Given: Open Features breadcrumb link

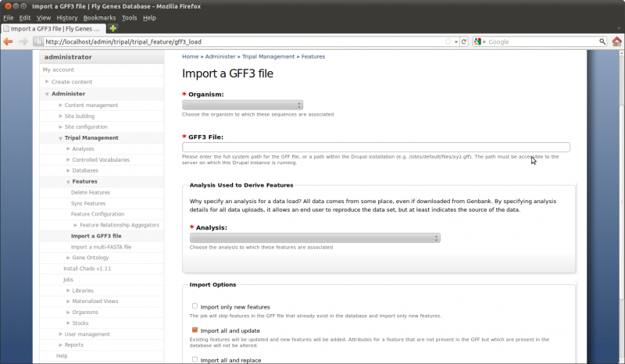Looking at the screenshot, I should tap(313, 56).
